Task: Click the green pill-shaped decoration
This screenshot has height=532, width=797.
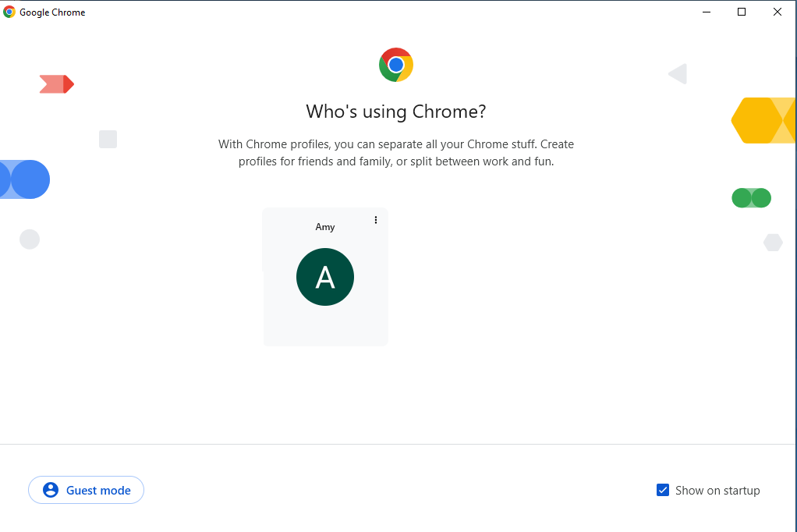Action: point(751,198)
